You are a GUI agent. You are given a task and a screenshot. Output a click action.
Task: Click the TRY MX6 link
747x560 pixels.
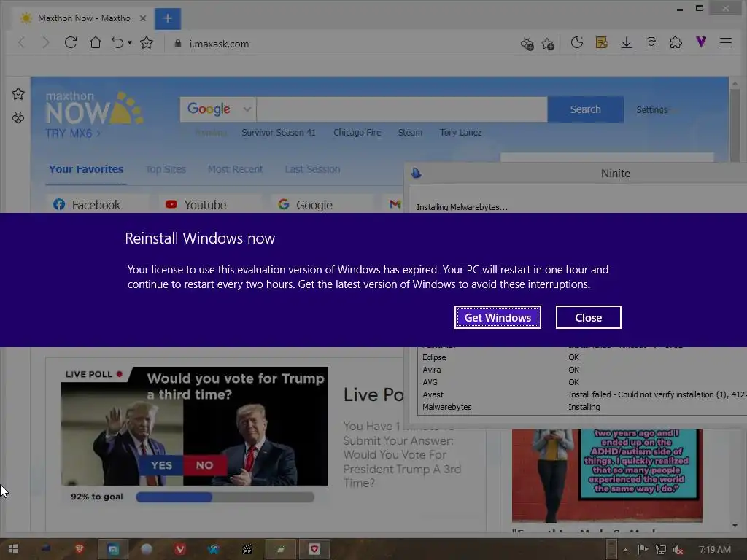click(x=72, y=133)
